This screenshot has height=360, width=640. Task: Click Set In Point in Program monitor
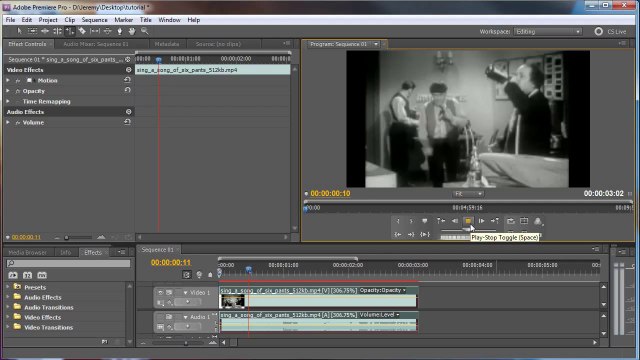click(x=398, y=221)
